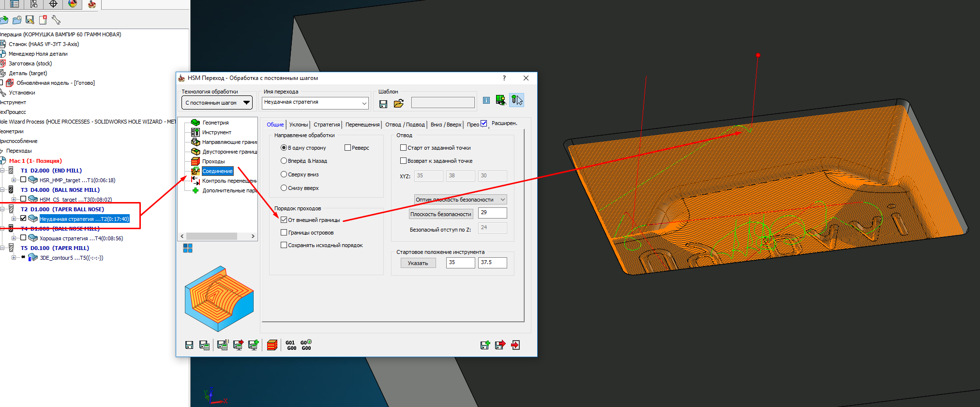The width and height of the screenshot is (980, 407).
Task: Click the tool pick cursor icon
Action: coord(516,100)
